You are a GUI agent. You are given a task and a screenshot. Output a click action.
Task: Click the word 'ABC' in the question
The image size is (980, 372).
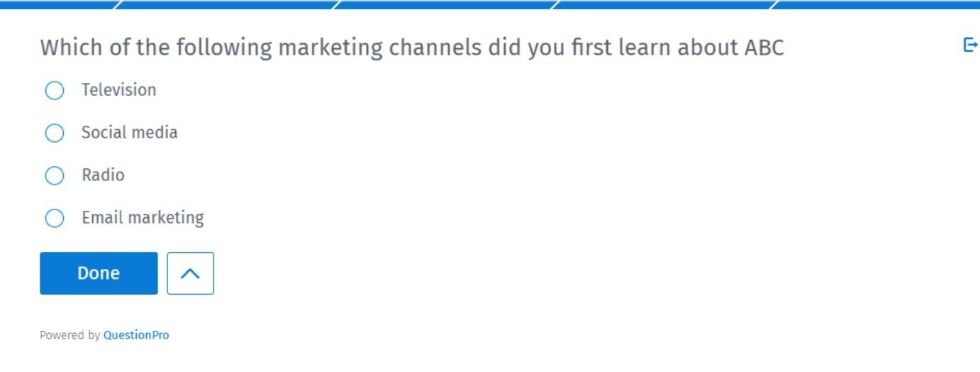click(763, 48)
